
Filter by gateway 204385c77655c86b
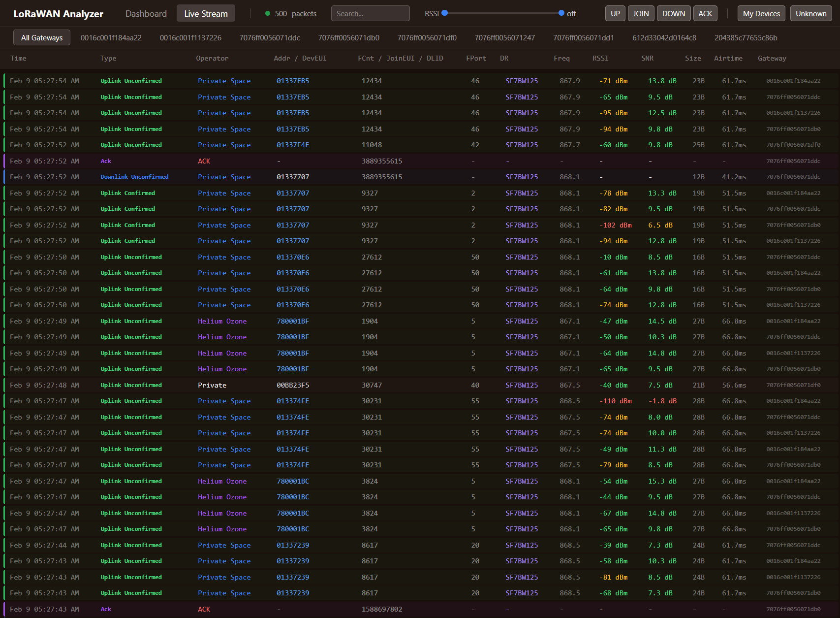click(746, 38)
